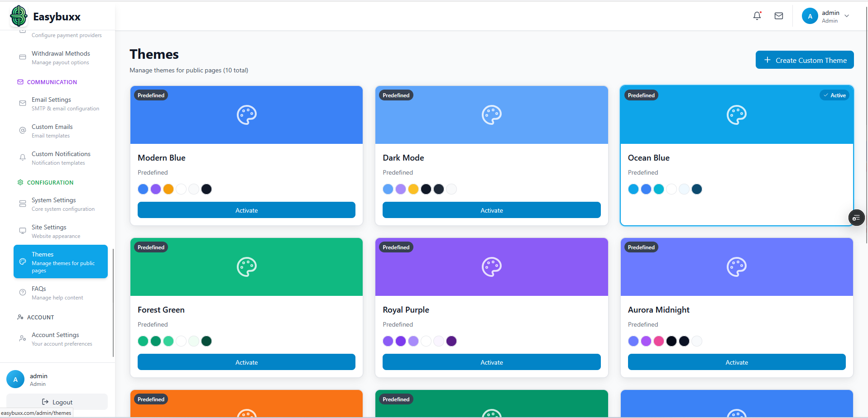868x418 pixels.
Task: Click the floating dark settings widget icon
Action: (856, 218)
